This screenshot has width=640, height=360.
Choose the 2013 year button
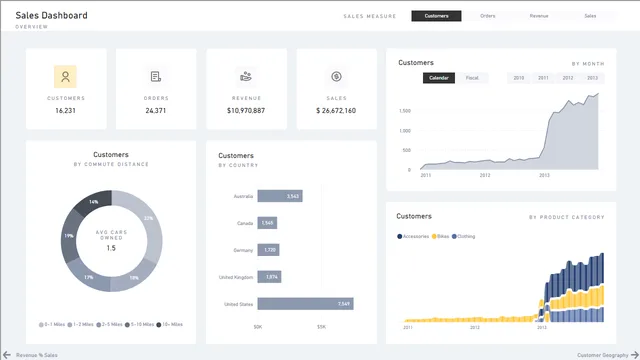592,78
